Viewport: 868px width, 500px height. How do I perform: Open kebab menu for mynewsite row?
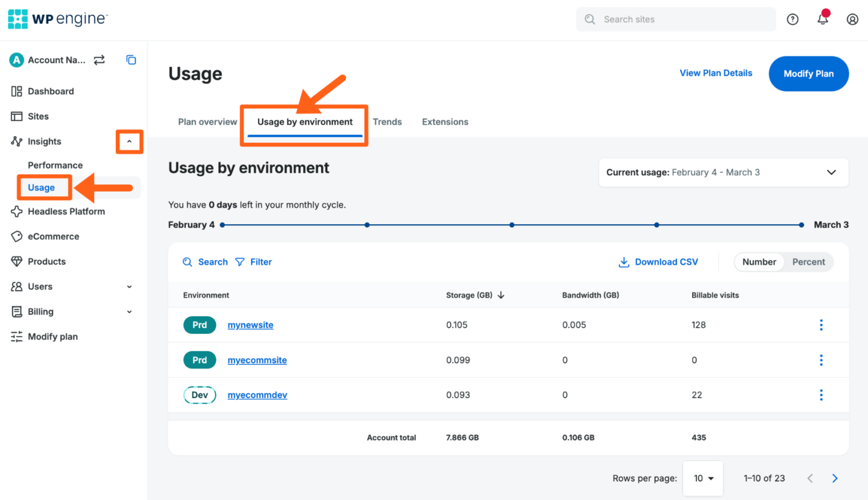point(821,325)
